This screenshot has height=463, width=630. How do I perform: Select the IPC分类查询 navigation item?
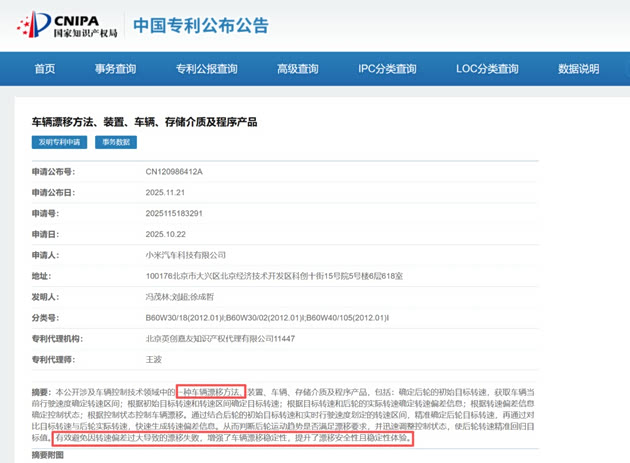coord(387,69)
